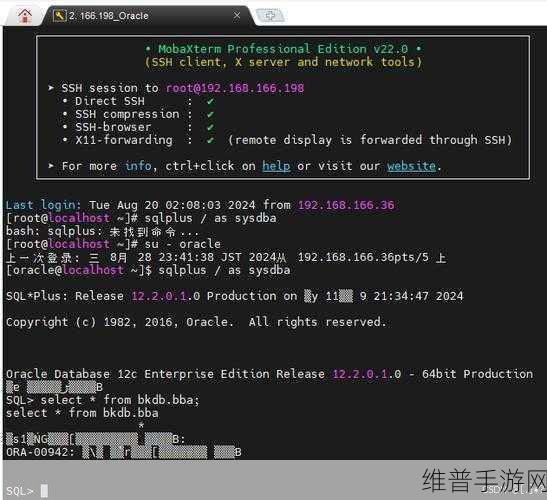Click the SQL*Plus Release 12.2.0.1.0 line
547x500 pixels.
tap(234, 296)
